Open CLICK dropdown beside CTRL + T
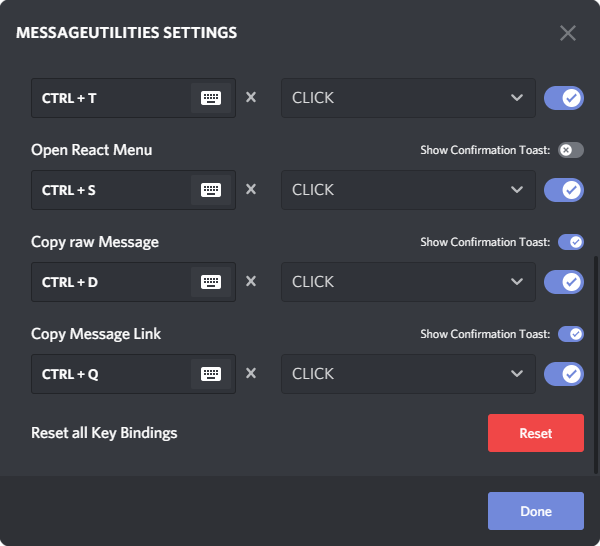Image resolution: width=600 pixels, height=546 pixels. [408, 98]
